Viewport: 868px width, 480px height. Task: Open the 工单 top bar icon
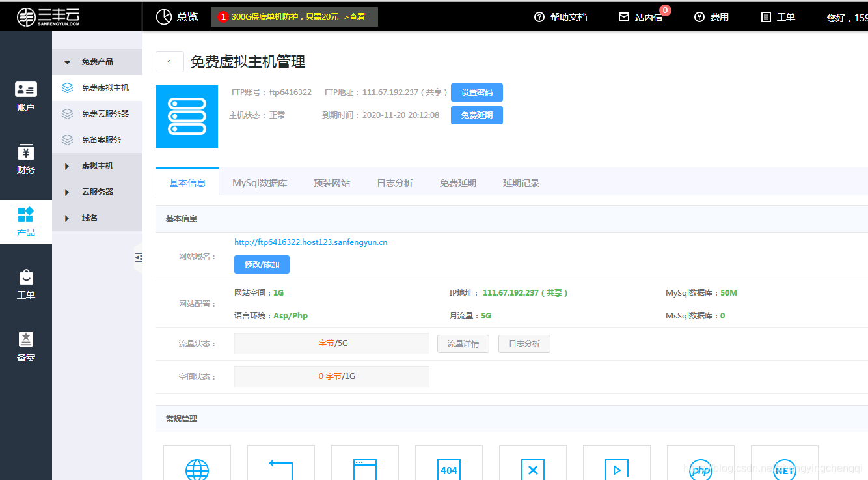[766, 17]
